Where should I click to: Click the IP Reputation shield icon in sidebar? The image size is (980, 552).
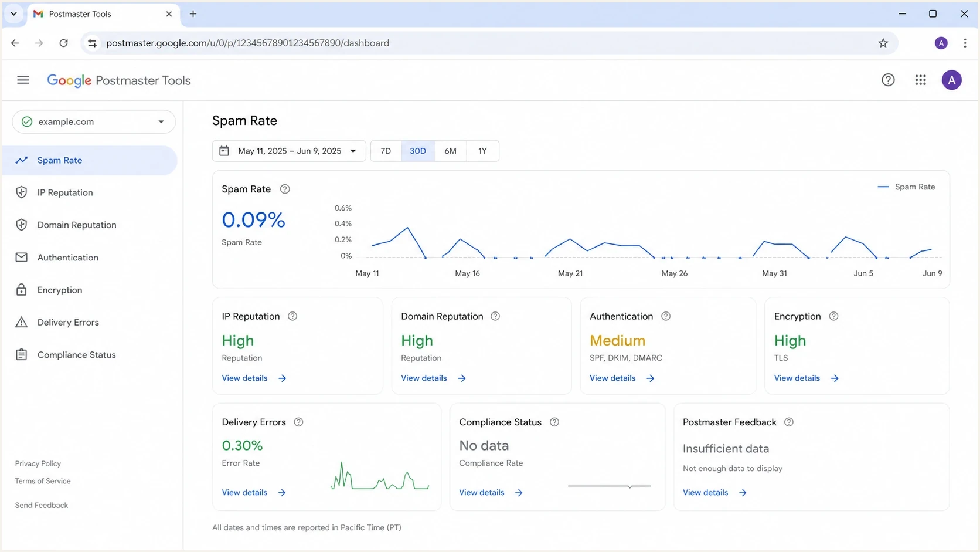(x=22, y=192)
